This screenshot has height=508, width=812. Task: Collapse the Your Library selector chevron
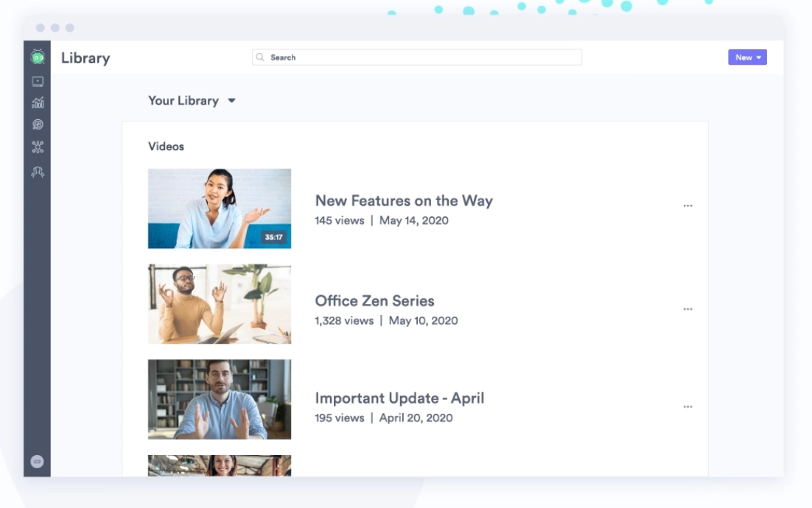(x=232, y=101)
